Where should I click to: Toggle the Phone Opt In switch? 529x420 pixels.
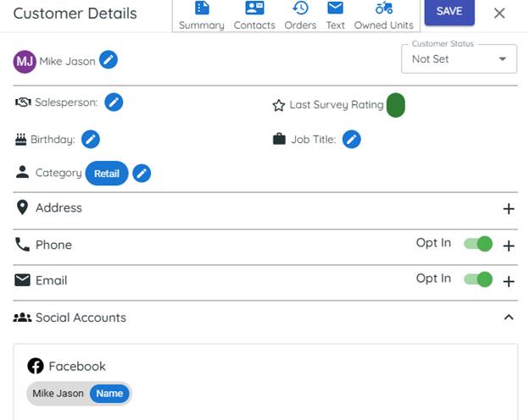coord(478,244)
